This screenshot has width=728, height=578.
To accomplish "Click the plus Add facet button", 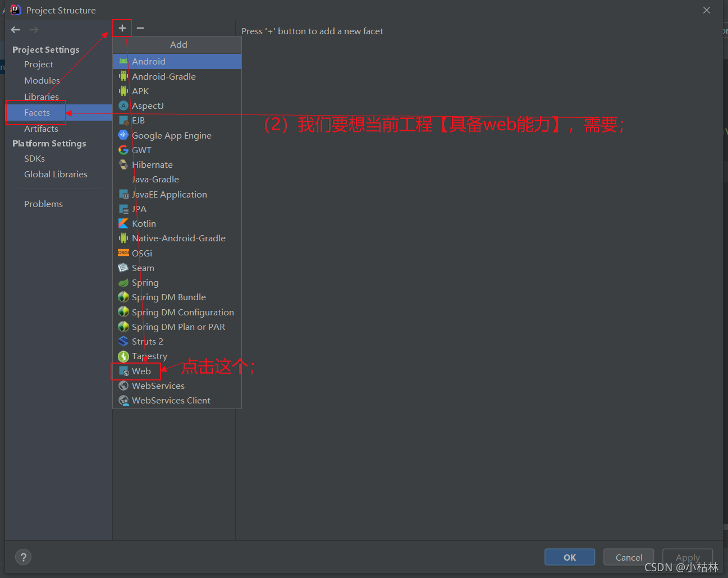I will (x=122, y=28).
